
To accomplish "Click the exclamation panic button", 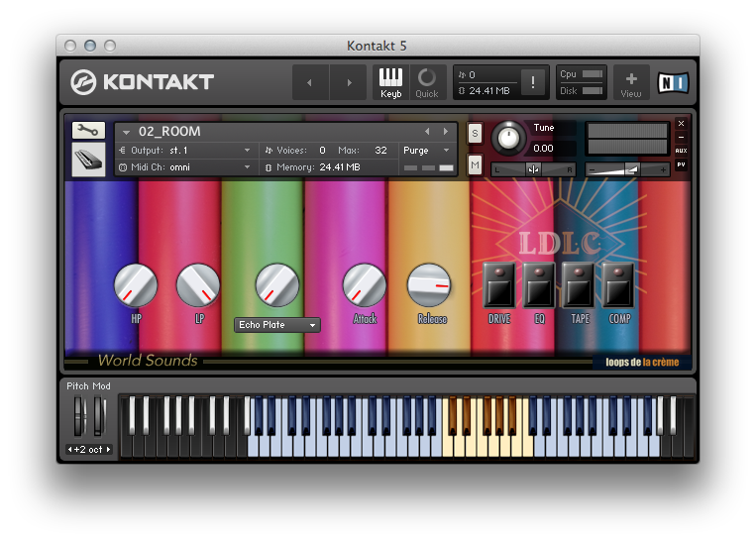I will (x=533, y=82).
